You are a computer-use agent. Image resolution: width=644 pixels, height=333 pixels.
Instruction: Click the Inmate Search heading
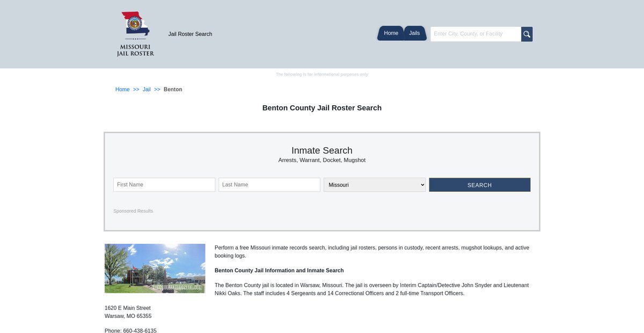(x=322, y=150)
